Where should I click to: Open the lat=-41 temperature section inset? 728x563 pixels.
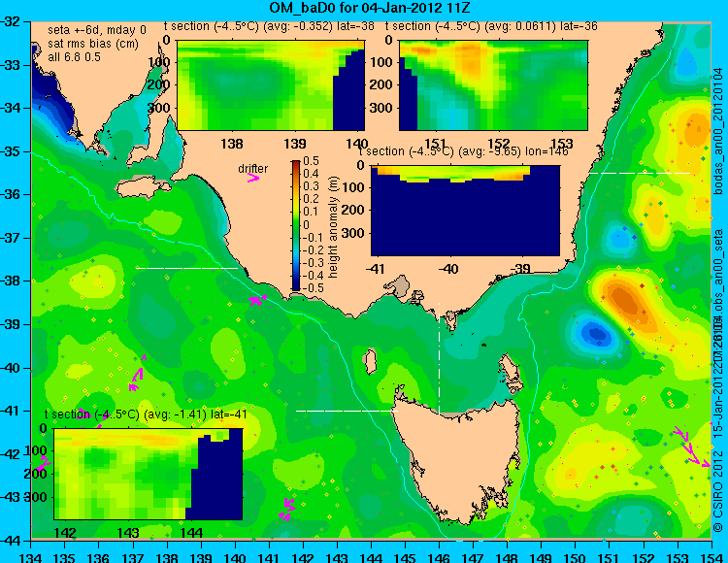pos(149,474)
